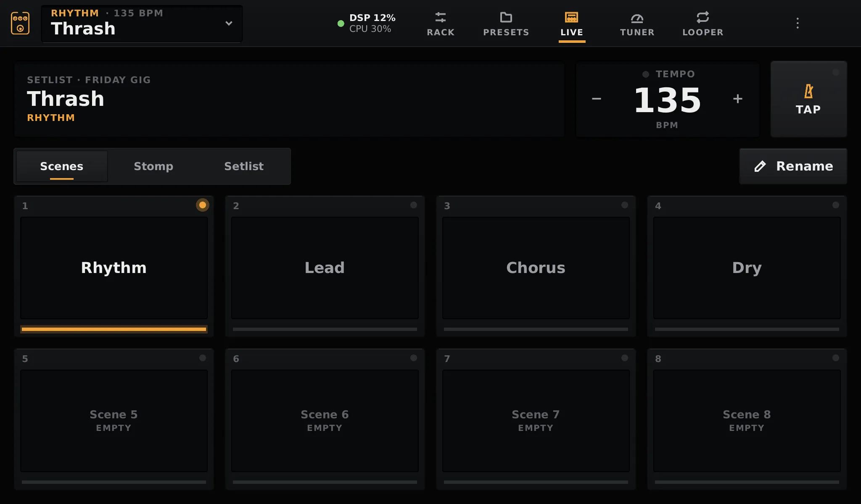This screenshot has width=861, height=504.
Task: Click the 135 BPM tempo value
Action: [667, 100]
